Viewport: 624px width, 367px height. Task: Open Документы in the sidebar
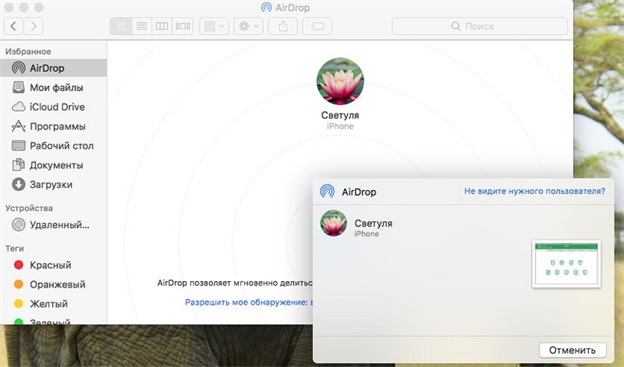(53, 165)
